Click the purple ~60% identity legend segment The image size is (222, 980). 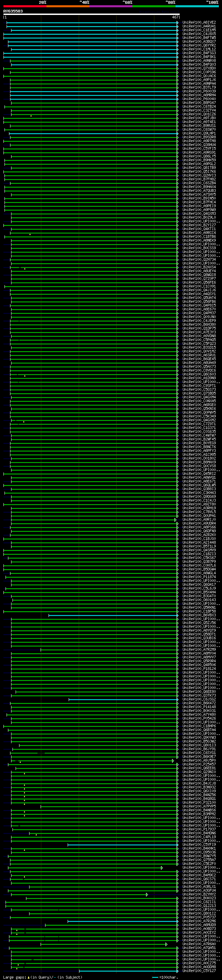click(111, 6)
